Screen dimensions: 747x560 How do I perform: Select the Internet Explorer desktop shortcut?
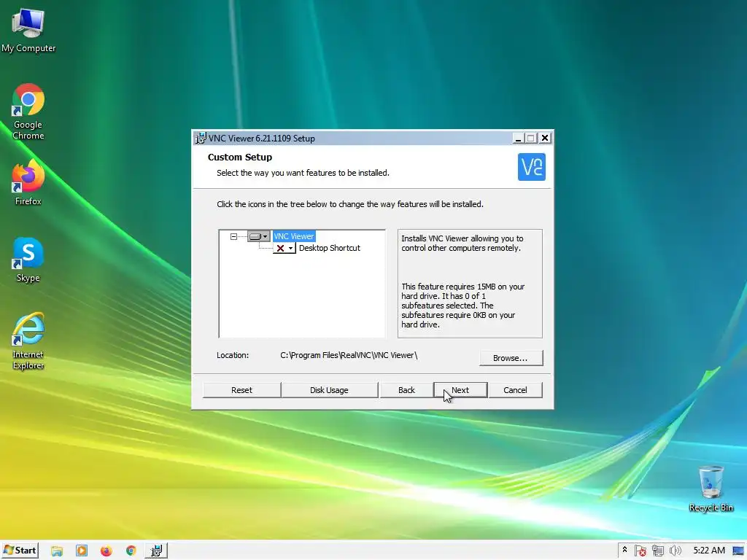(x=28, y=341)
